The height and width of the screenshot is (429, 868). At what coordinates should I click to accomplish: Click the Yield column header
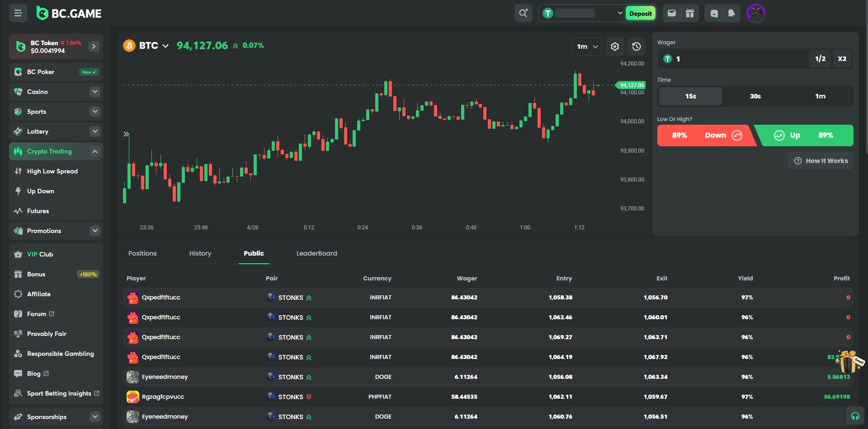[x=745, y=278]
